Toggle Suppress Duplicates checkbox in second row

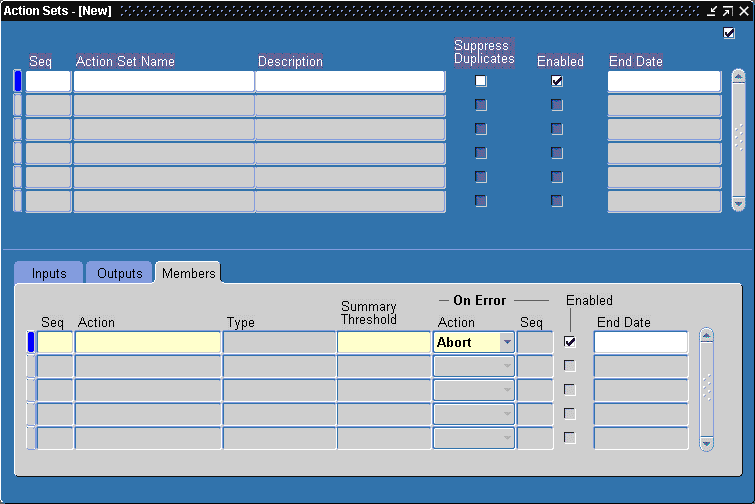481,105
